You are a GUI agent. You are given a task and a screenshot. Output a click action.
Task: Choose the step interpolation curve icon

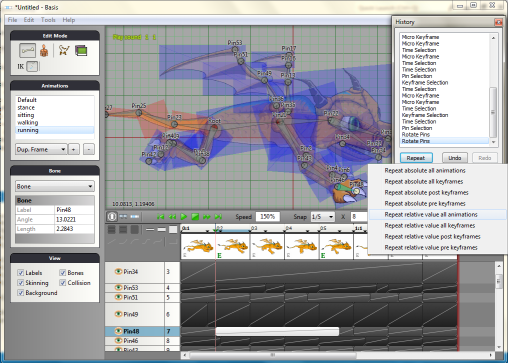[173, 241]
